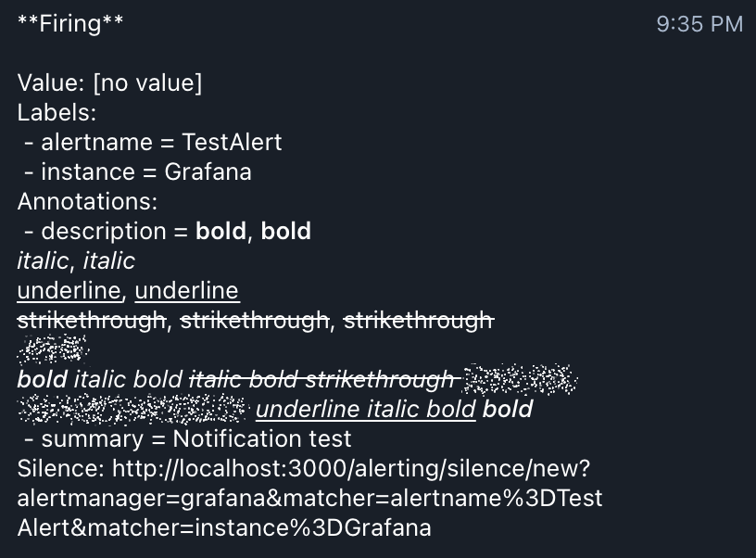756x558 pixels.
Task: Click the first italic word
Action: click(43, 260)
